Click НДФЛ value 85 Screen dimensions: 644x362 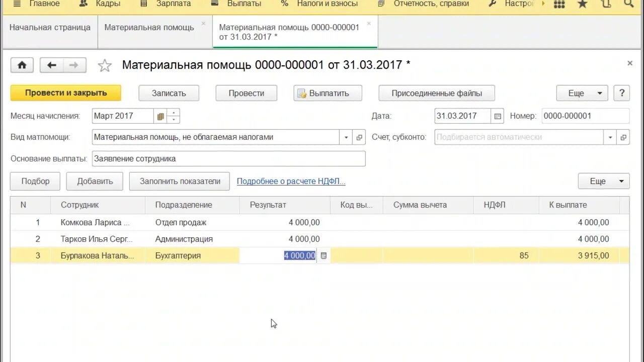click(506, 256)
